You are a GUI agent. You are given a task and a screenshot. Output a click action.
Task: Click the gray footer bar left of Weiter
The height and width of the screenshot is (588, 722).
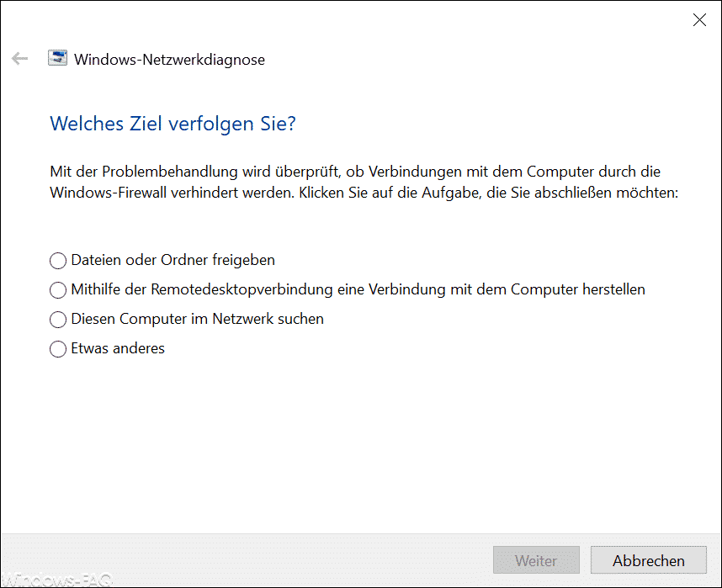(x=247, y=560)
